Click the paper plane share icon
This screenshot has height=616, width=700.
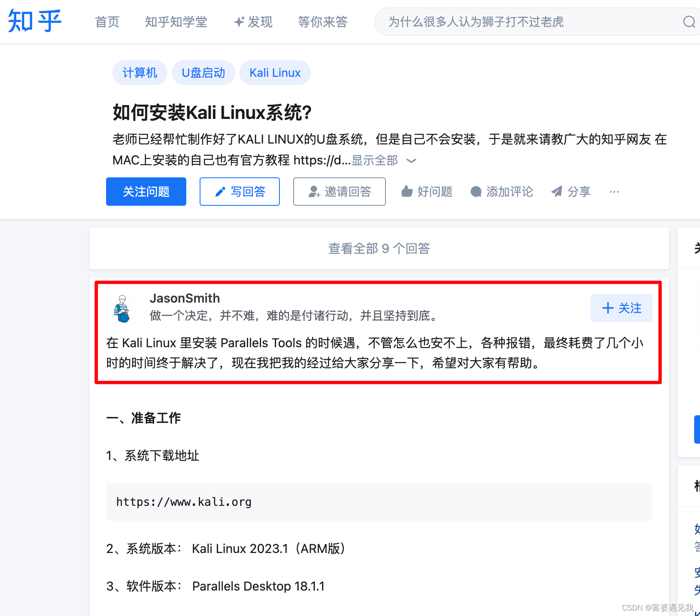(x=557, y=192)
